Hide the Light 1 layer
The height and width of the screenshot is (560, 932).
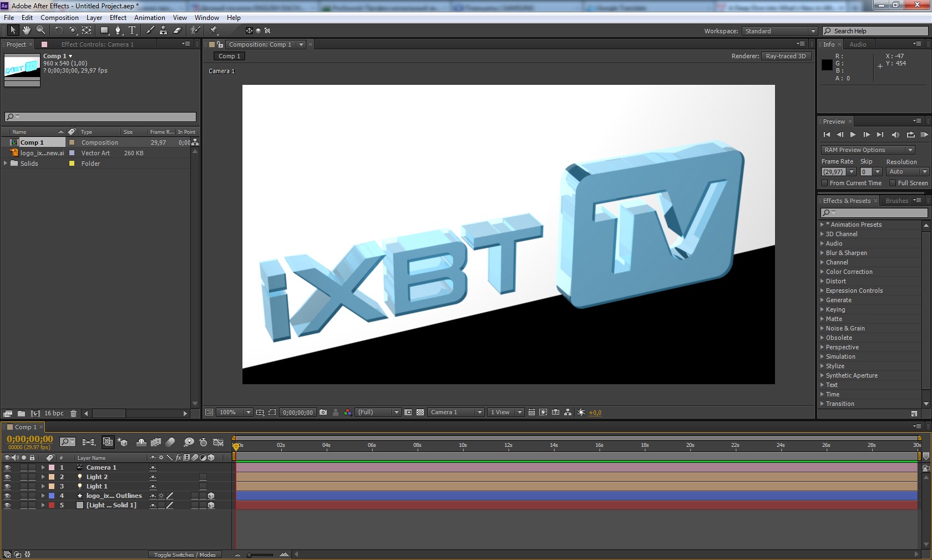7,486
